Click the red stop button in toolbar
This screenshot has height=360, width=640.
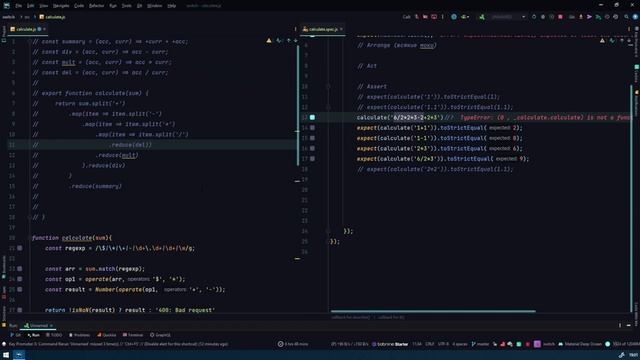click(x=560, y=17)
